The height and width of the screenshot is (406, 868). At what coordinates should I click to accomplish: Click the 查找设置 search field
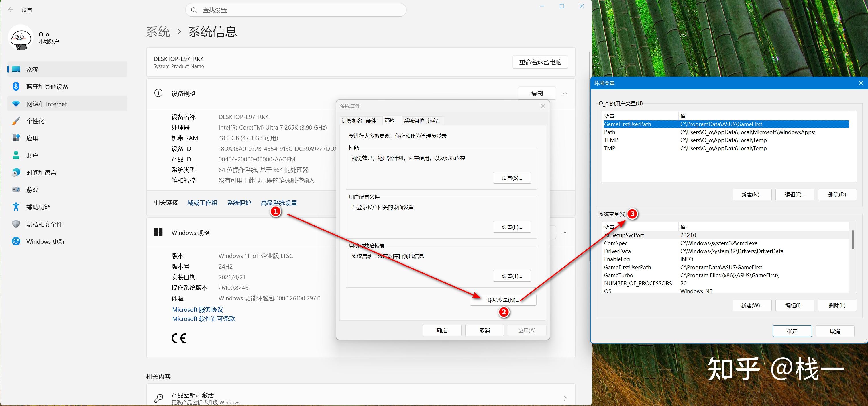point(296,10)
